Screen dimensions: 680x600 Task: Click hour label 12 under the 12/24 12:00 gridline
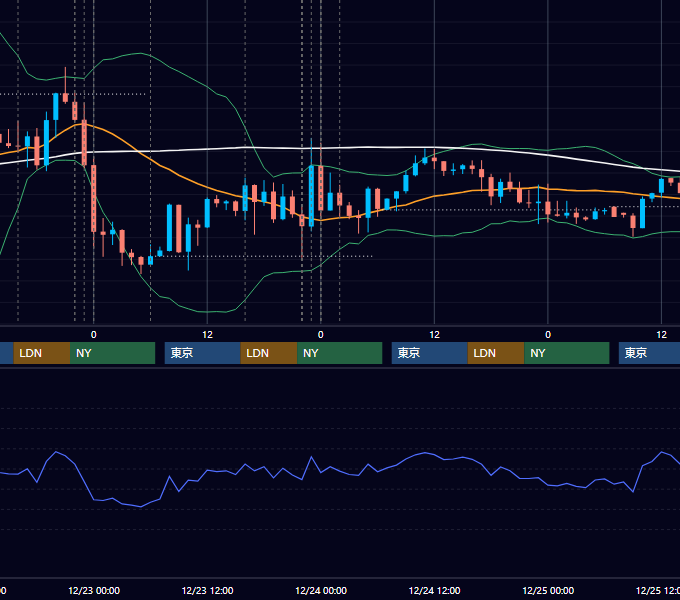(435, 335)
